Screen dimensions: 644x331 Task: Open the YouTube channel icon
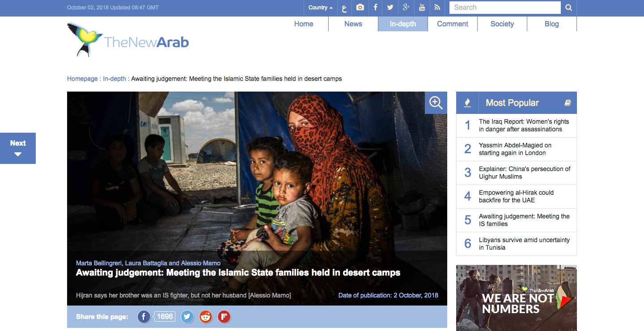coord(422,8)
